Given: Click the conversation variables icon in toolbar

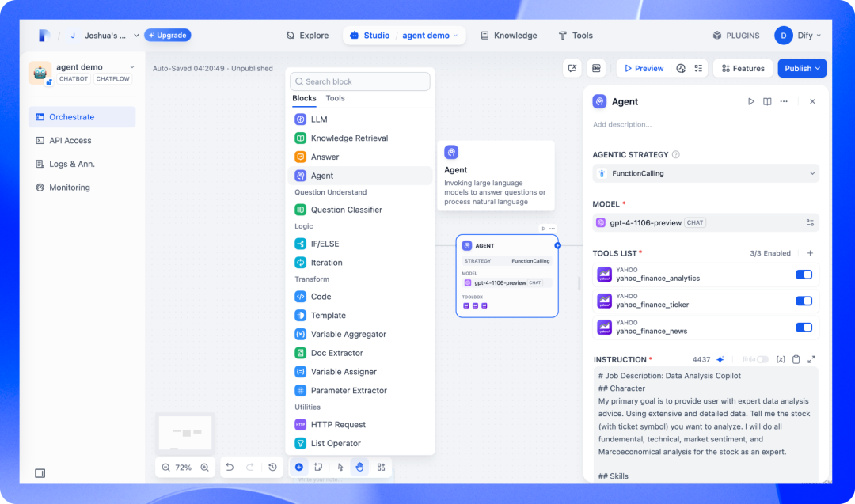Looking at the screenshot, I should coord(572,68).
